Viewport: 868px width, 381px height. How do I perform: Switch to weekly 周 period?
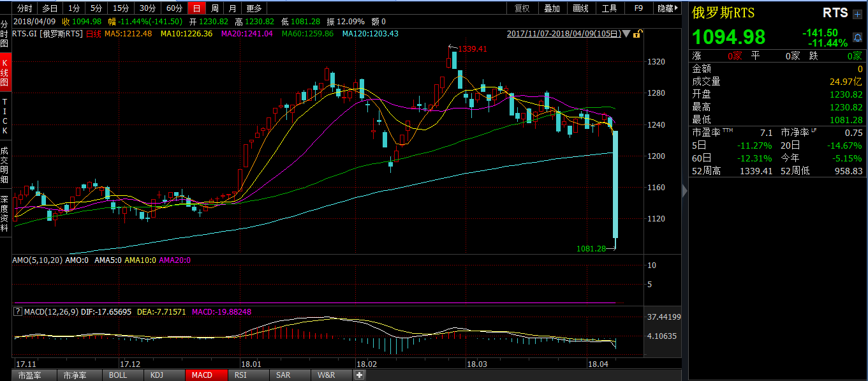[215, 8]
